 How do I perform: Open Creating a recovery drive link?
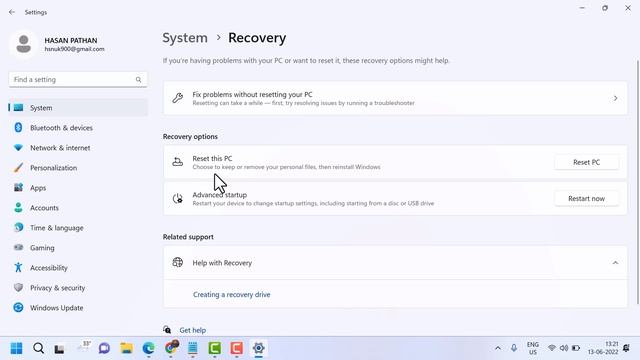[231, 294]
